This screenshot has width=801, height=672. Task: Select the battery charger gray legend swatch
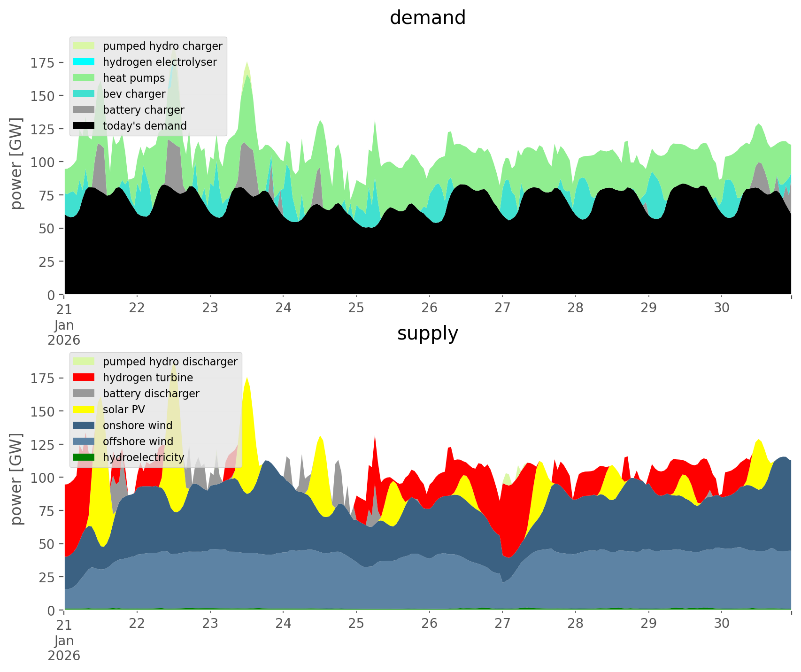tap(84, 110)
